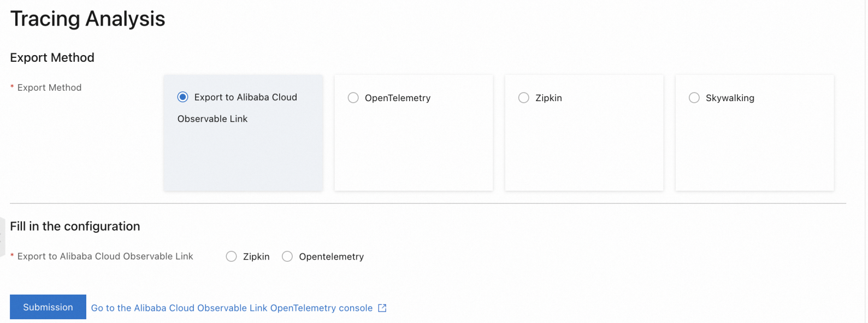Click the external link icon beside console link
This screenshot has height=323, width=868.
point(382,308)
